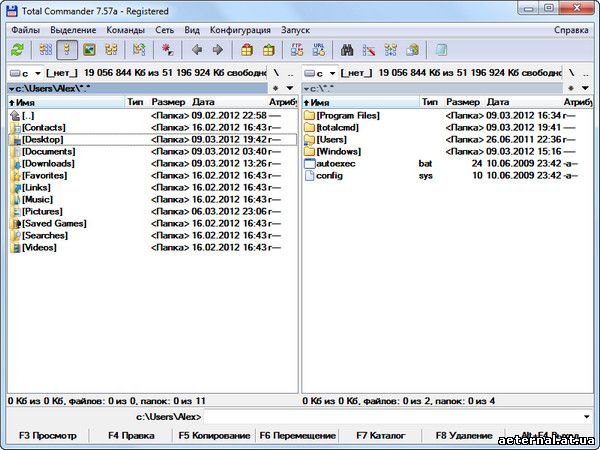
Task: Open right panel favorites star button
Action: [x=571, y=88]
